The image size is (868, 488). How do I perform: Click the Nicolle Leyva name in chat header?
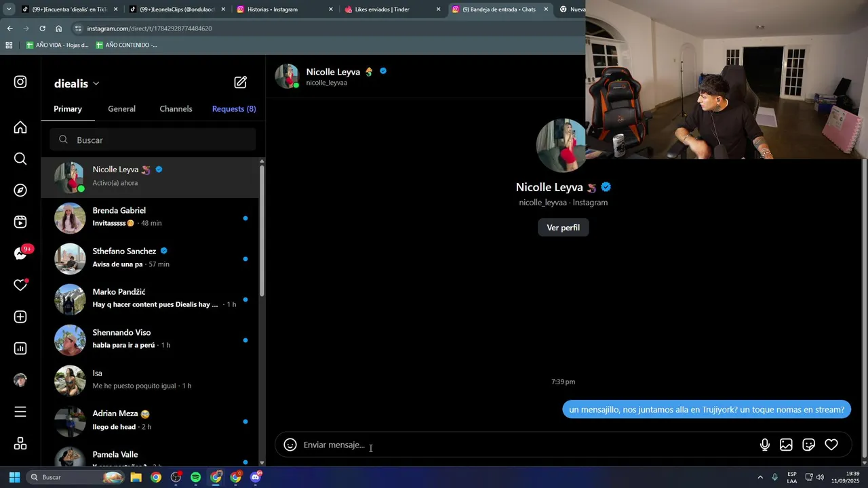333,72
